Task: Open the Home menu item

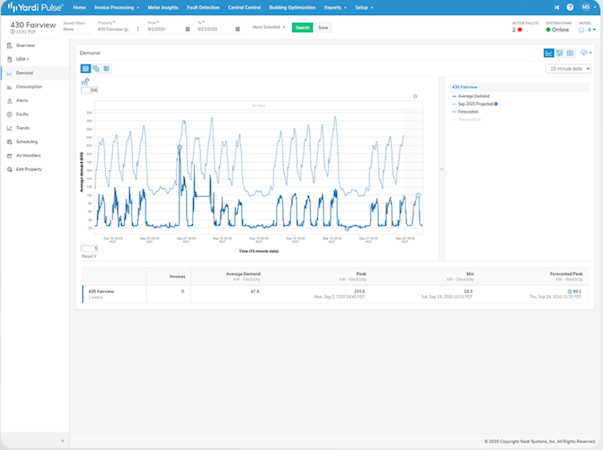Action: click(79, 7)
